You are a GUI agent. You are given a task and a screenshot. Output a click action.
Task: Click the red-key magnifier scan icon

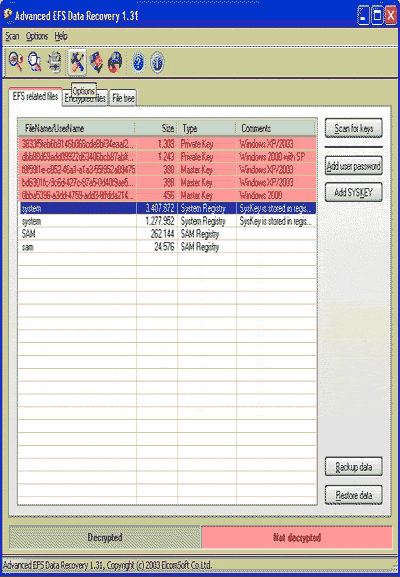point(16,62)
